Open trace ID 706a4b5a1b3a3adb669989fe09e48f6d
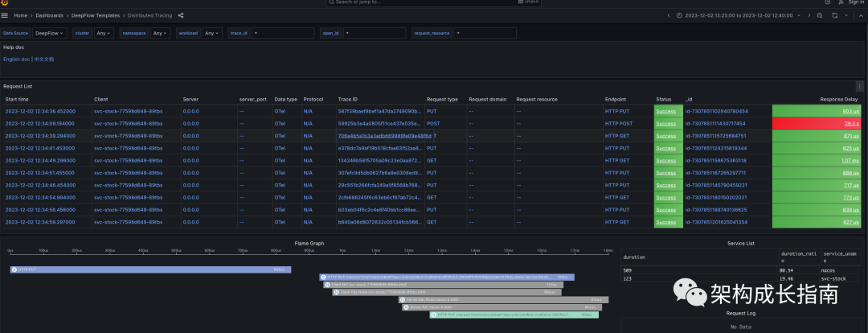868x333 pixels. (384, 136)
